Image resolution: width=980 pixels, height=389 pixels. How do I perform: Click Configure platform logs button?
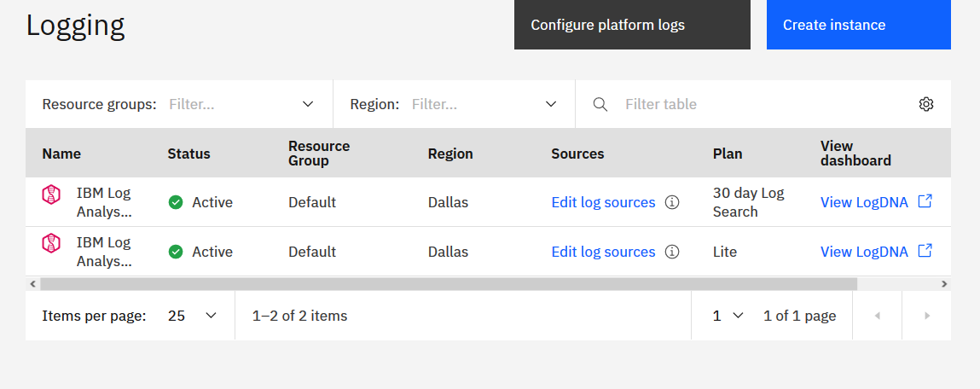[632, 25]
